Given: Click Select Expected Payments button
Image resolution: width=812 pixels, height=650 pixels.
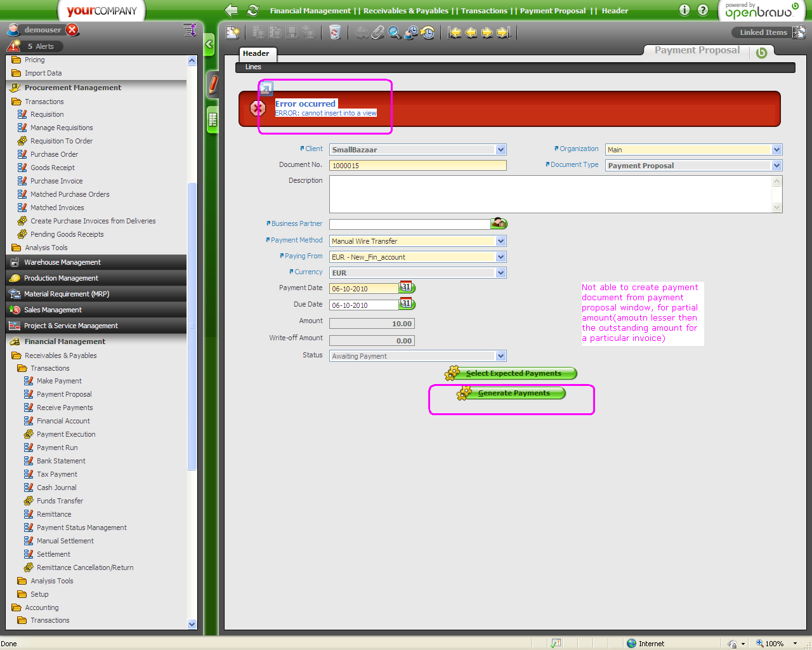Looking at the screenshot, I should pos(512,373).
